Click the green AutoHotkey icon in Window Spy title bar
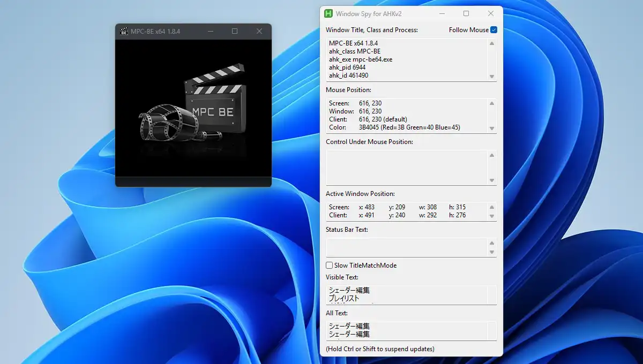 pyautogui.click(x=328, y=13)
